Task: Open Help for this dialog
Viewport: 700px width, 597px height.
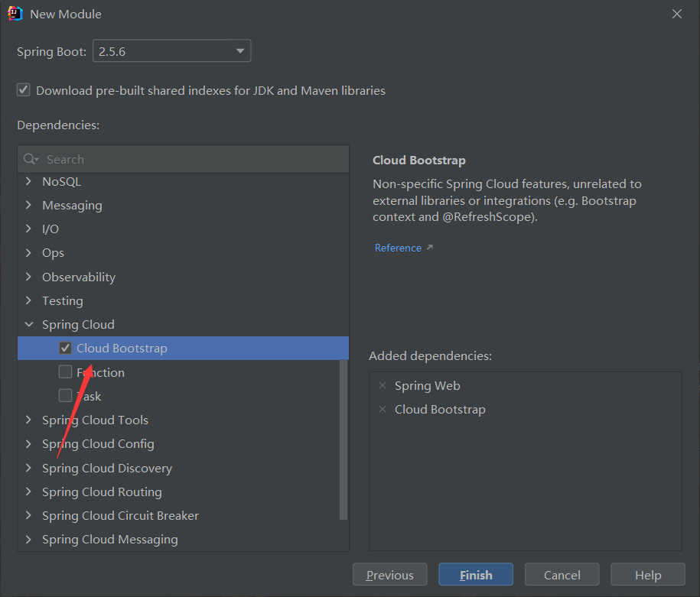Action: pyautogui.click(x=648, y=575)
